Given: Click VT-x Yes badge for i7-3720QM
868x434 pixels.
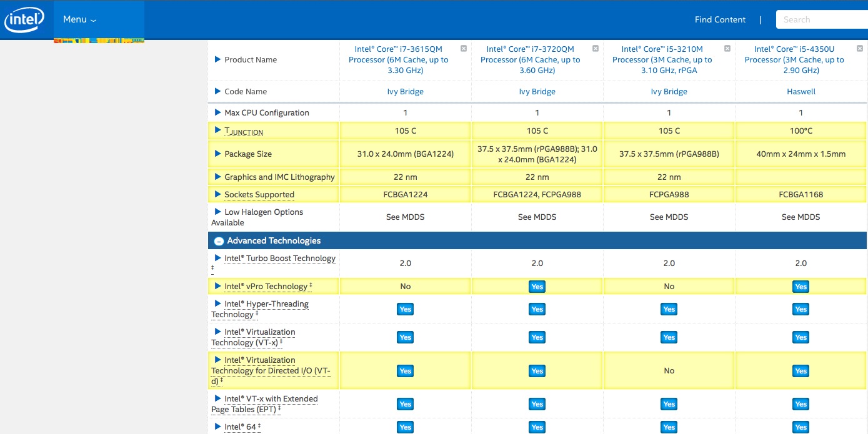Looking at the screenshot, I should tap(537, 337).
